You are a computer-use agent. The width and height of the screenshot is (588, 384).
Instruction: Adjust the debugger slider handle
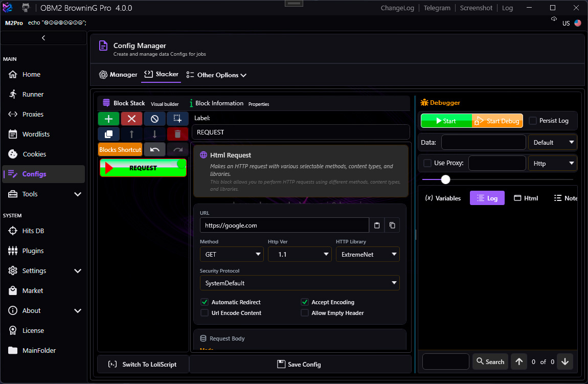pyautogui.click(x=445, y=179)
